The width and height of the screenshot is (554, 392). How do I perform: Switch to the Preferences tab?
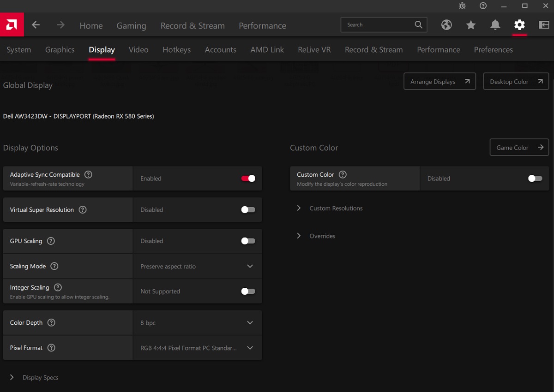493,50
